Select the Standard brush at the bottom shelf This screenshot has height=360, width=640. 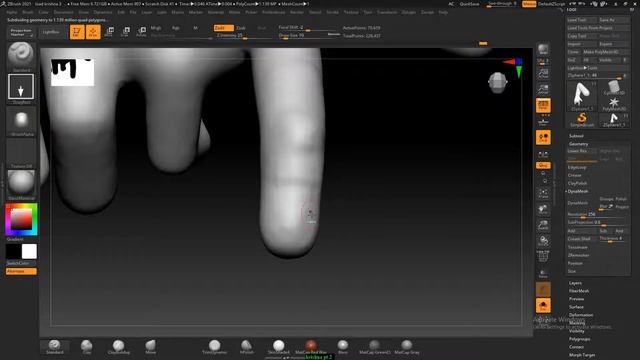coord(54,347)
